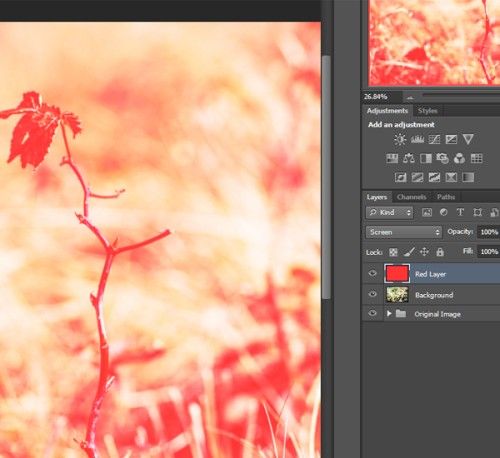Add a Color Balance adjustment
Viewport: 500px width, 458px height.
coord(409,158)
